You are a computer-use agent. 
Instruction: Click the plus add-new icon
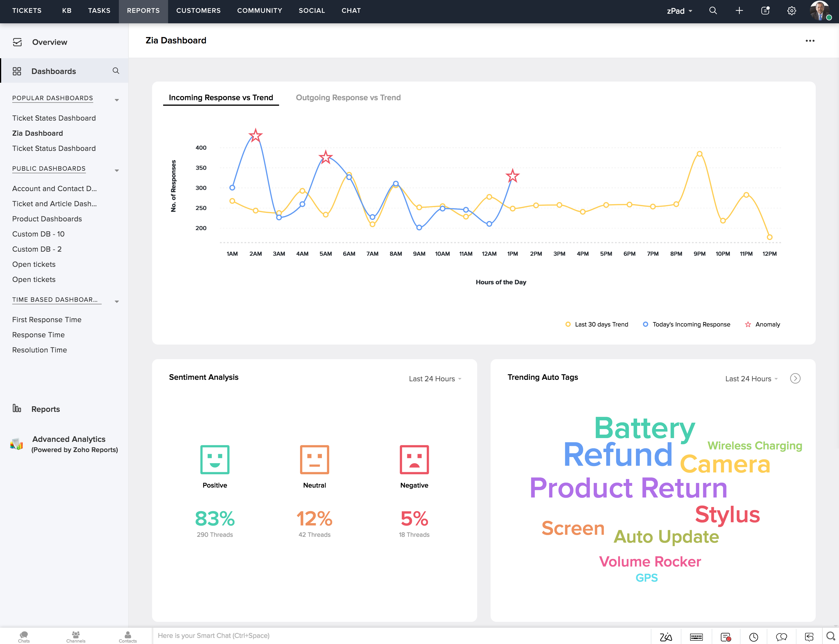point(739,11)
